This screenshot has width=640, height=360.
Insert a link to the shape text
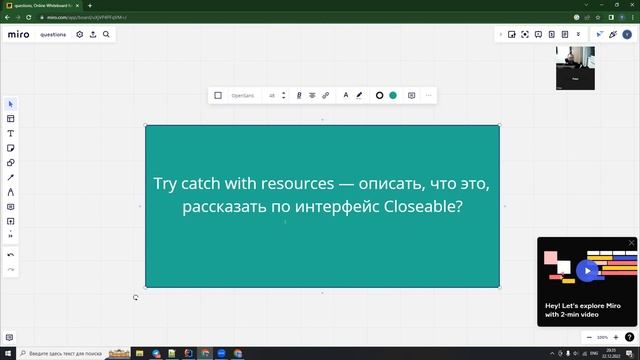click(x=326, y=96)
